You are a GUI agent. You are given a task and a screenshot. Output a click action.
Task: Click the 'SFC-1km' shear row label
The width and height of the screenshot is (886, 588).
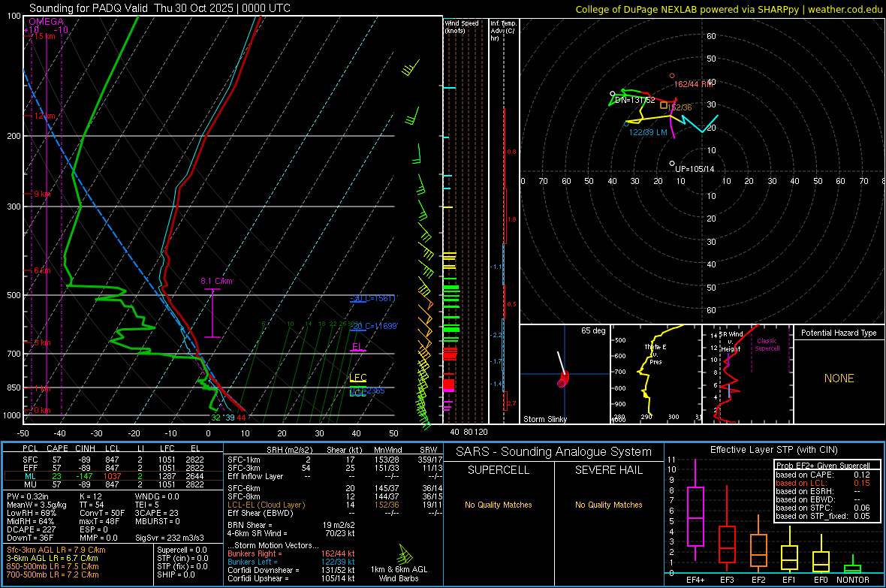(244, 460)
